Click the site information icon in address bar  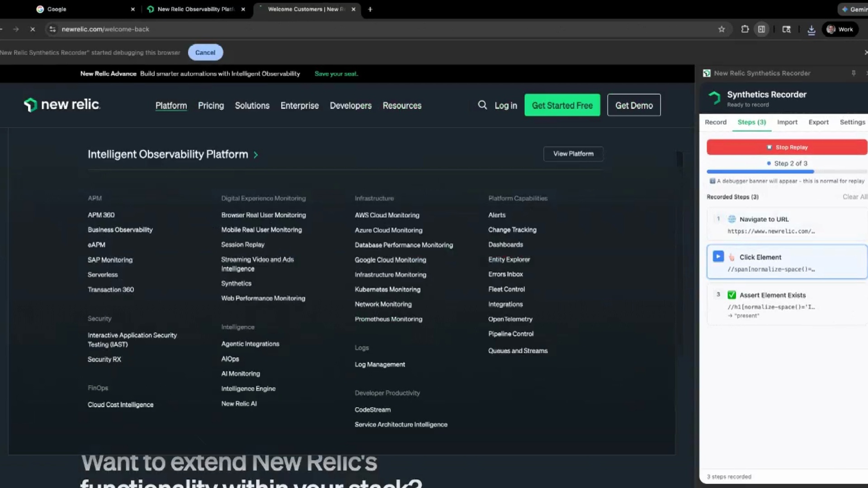52,29
